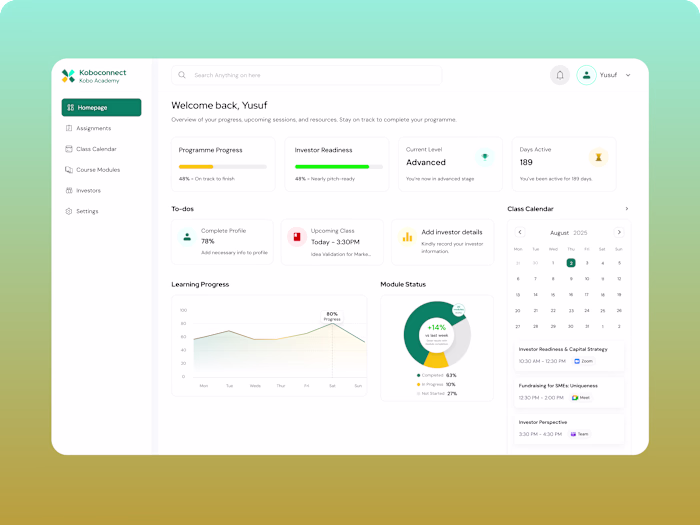Image resolution: width=700 pixels, height=525 pixels.
Task: Click the Team meeting badge
Action: pos(579,434)
